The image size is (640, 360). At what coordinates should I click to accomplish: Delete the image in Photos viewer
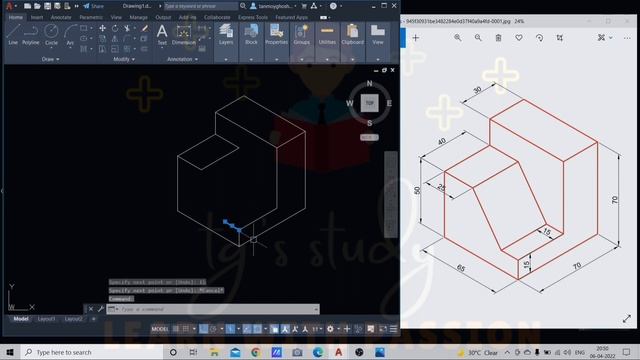tap(498, 38)
